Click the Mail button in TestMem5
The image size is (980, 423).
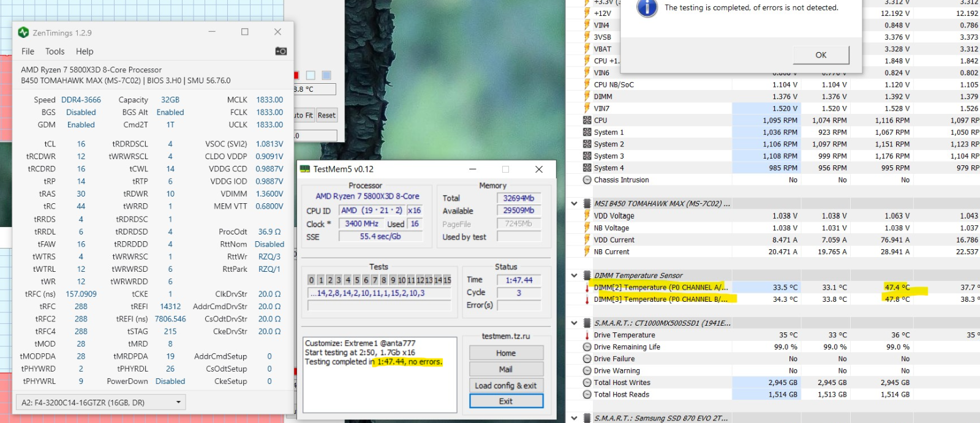[506, 369]
